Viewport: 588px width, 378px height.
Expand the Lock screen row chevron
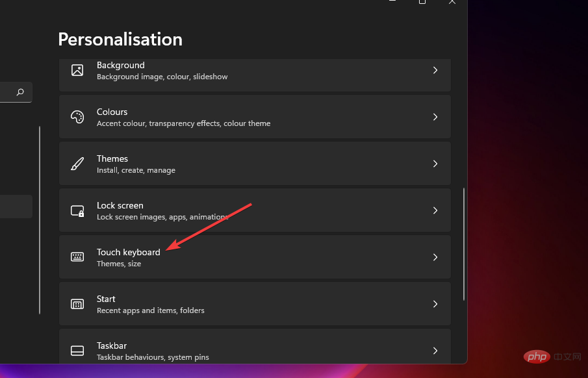click(x=435, y=210)
